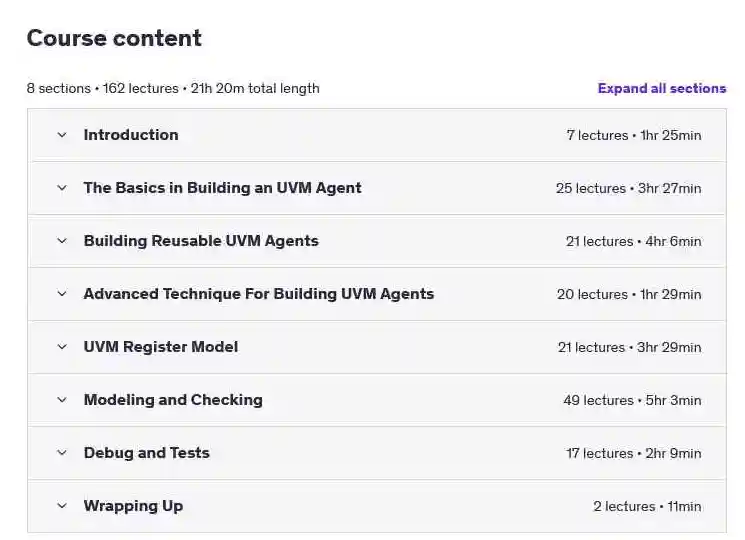Click 7 lectures 1hr 25min summary
The width and height of the screenshot is (745, 540).
tap(634, 135)
